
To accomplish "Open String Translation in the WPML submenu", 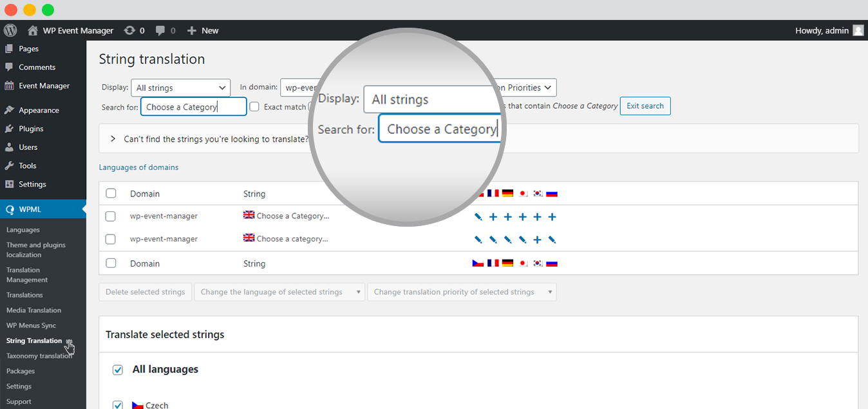I will (34, 341).
